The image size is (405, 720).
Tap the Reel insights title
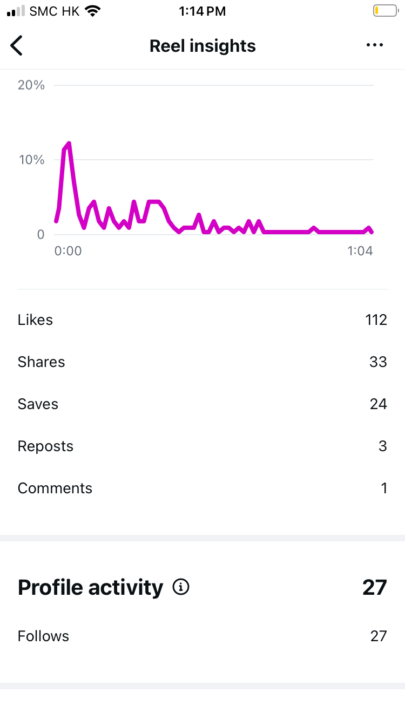[202, 46]
